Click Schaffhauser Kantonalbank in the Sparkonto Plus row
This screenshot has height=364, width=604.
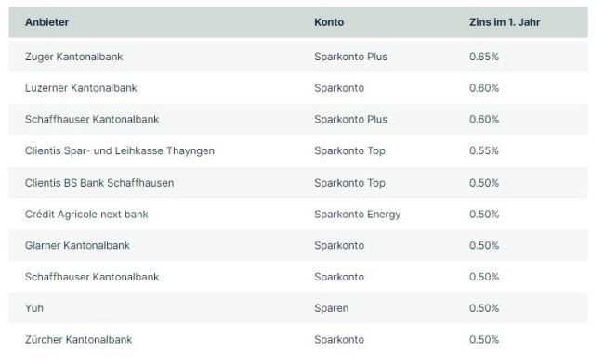coord(92,120)
